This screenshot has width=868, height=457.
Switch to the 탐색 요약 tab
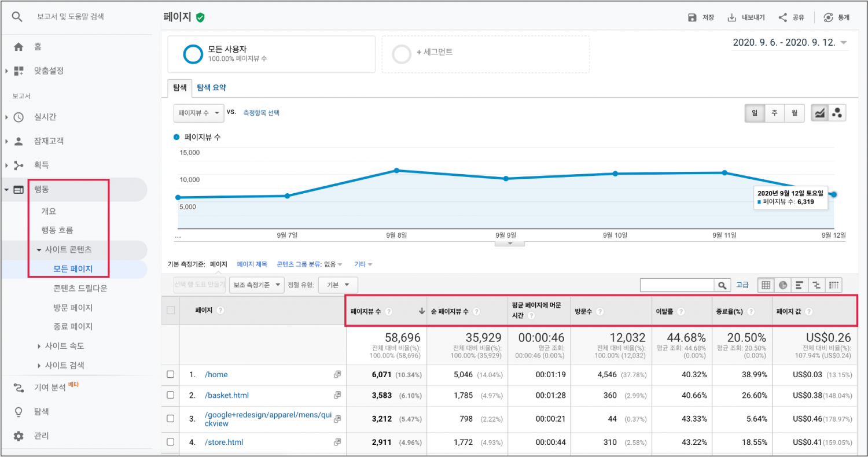211,88
